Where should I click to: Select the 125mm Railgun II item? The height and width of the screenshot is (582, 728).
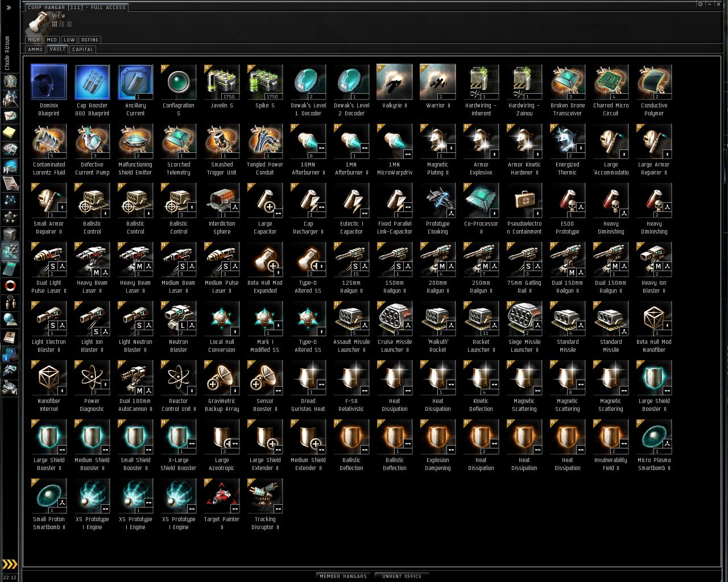click(x=351, y=268)
